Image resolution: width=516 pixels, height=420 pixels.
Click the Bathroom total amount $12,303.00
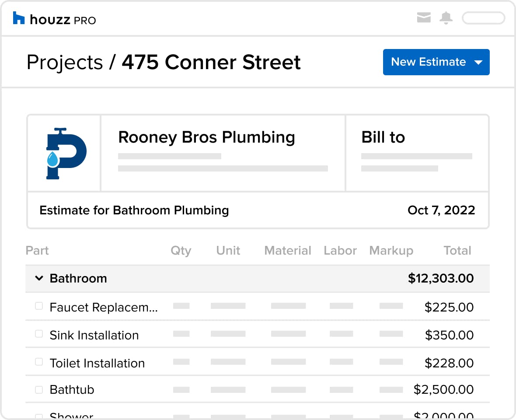pos(441,278)
